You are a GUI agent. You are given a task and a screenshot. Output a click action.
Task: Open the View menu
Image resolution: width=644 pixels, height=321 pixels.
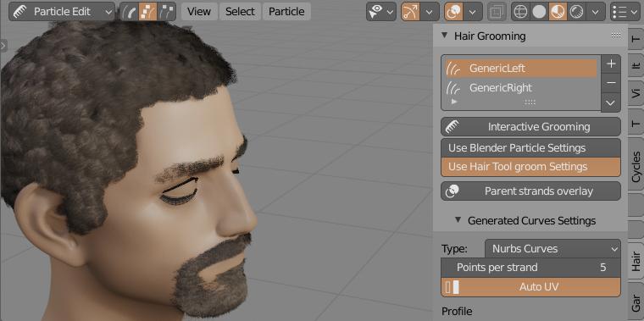(199, 12)
